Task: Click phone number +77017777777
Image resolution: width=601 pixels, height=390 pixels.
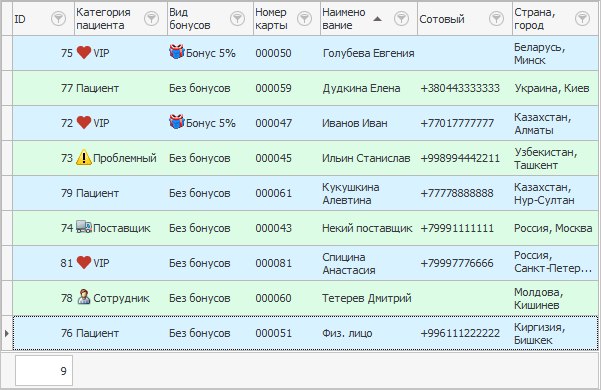Action: coord(457,123)
